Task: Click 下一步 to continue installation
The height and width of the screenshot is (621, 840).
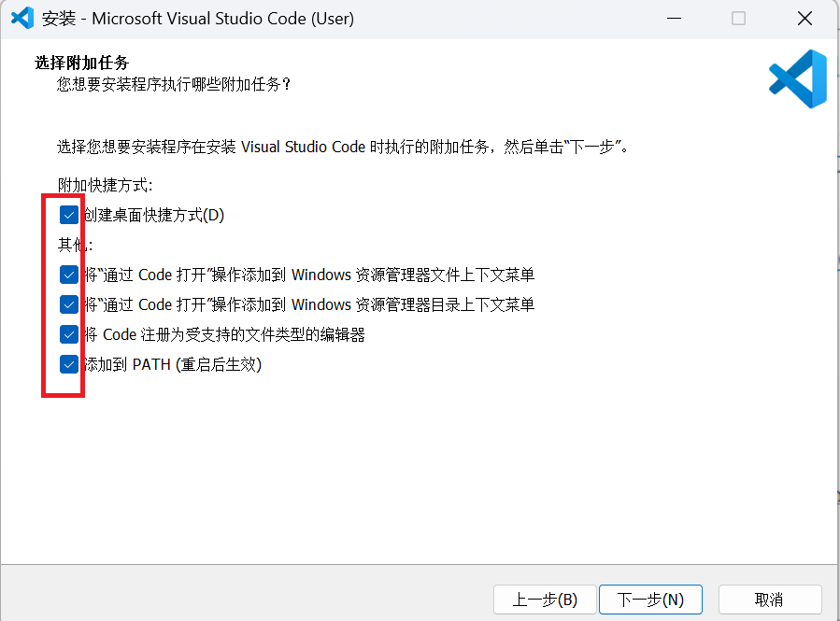Action: point(650,600)
